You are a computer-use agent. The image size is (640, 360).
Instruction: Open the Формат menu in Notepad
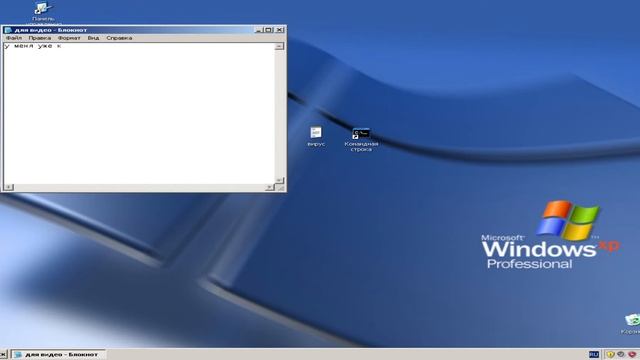69,38
